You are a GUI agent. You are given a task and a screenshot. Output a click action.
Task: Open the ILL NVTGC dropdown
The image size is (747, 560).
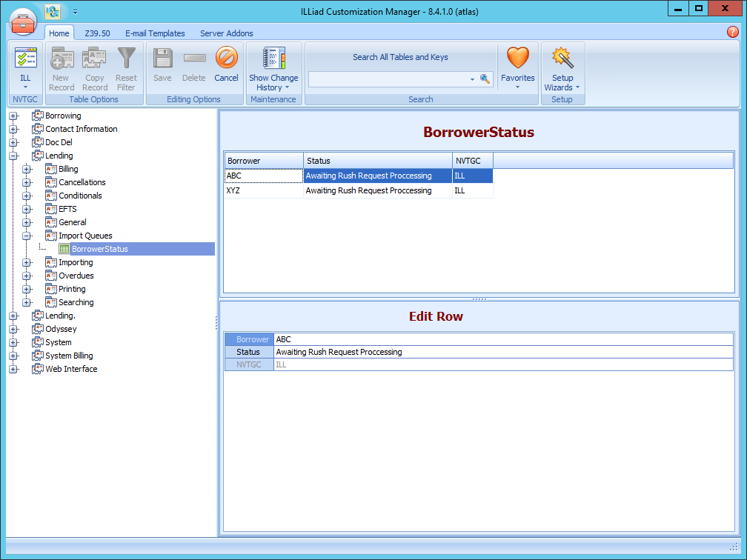(x=25, y=68)
